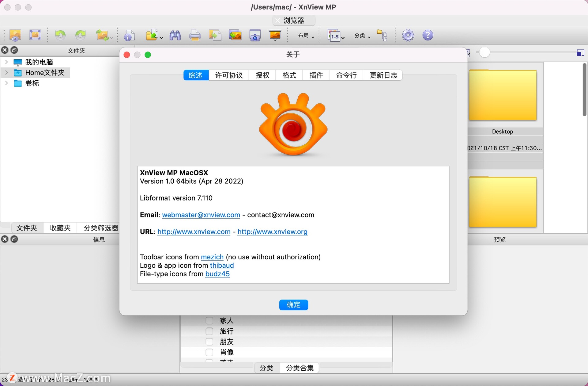Open the webmaster@xnview.com email link
Image resolution: width=588 pixels, height=386 pixels.
201,215
